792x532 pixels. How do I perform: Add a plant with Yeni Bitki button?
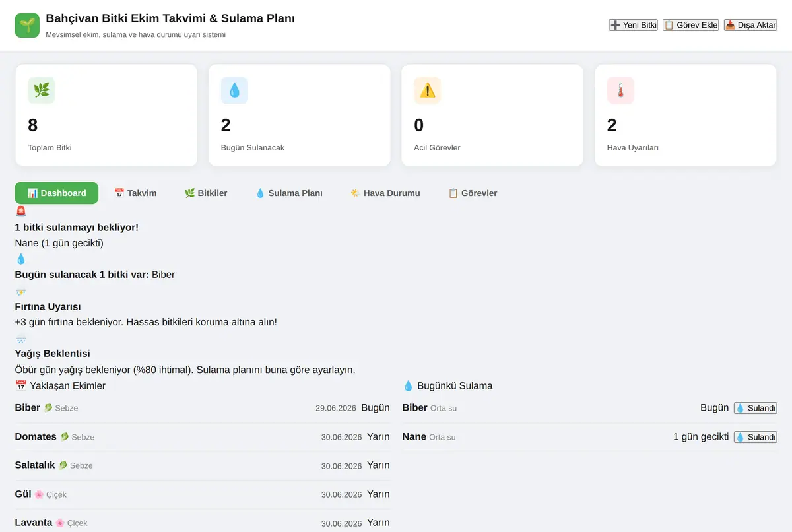633,25
